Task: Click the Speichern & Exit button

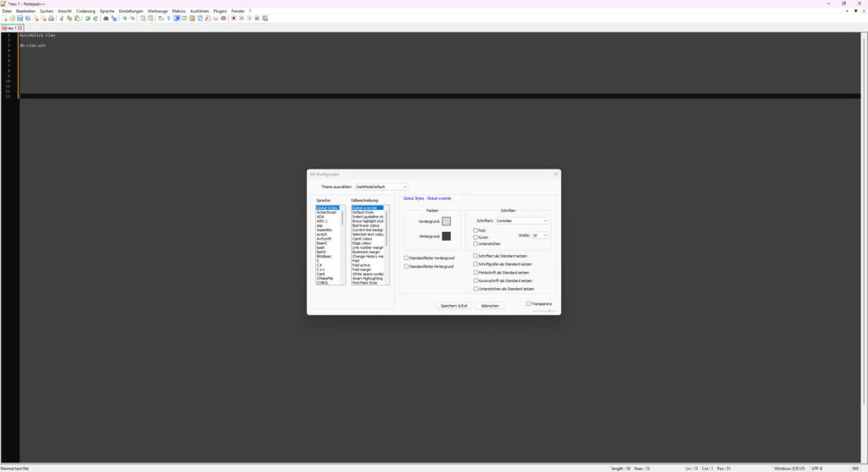Action: pos(453,305)
